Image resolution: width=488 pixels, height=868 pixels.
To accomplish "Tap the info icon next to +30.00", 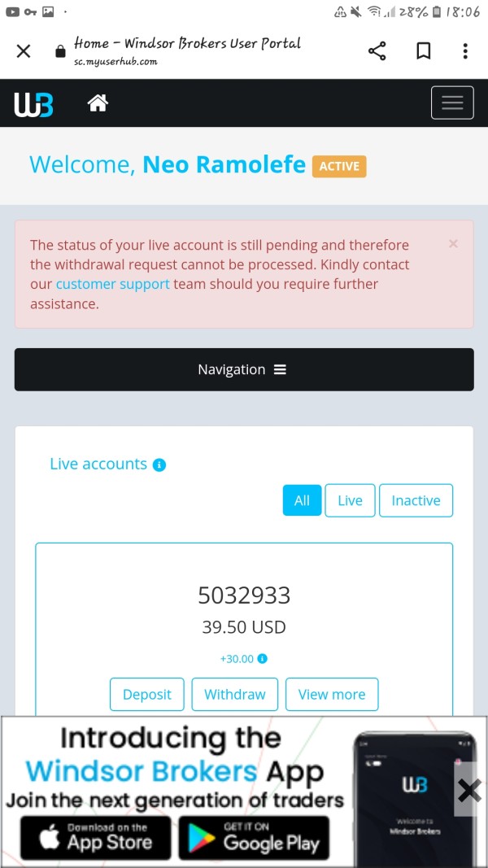I will 263,659.
